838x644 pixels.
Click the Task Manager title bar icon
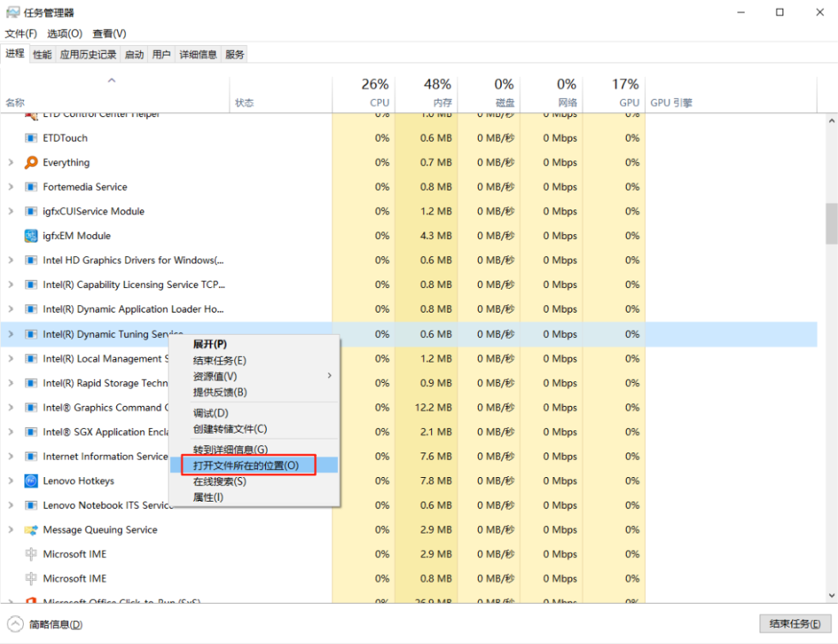(12, 12)
